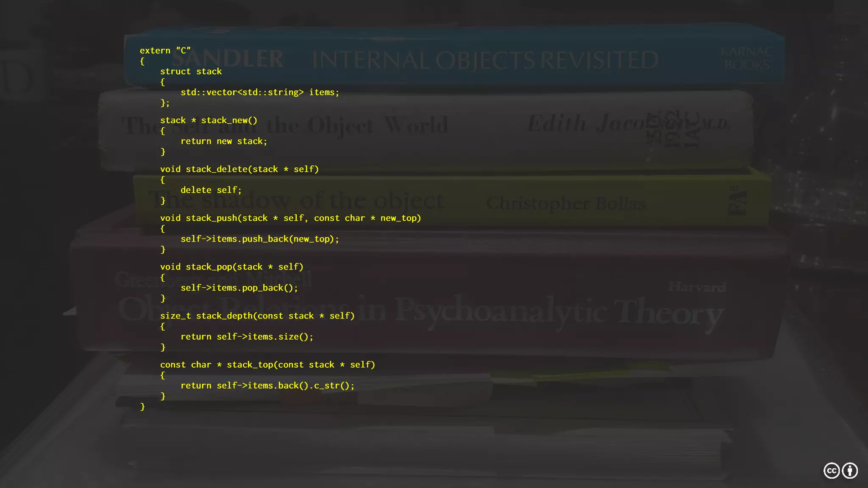Click the attribution person icon
868x488 pixels.
850,471
